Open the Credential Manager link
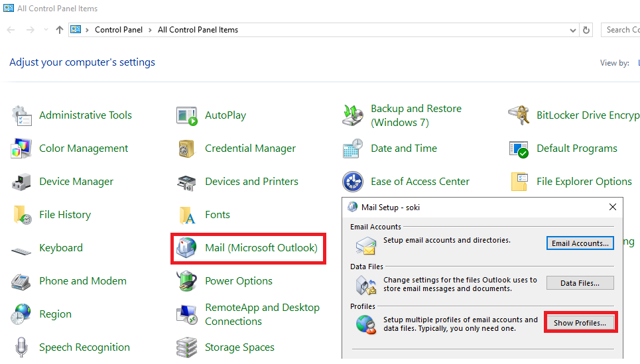640x364 pixels. tap(250, 149)
